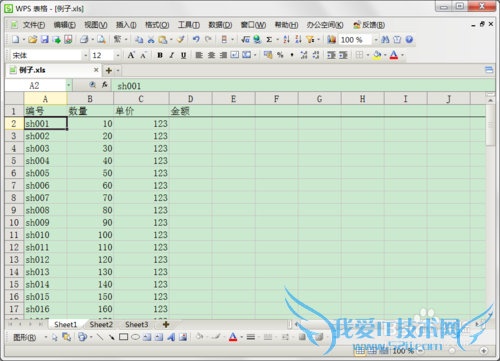Sort descending with the Z-A icon
Screen dimensions: 500x361
pyautogui.click(x=298, y=39)
